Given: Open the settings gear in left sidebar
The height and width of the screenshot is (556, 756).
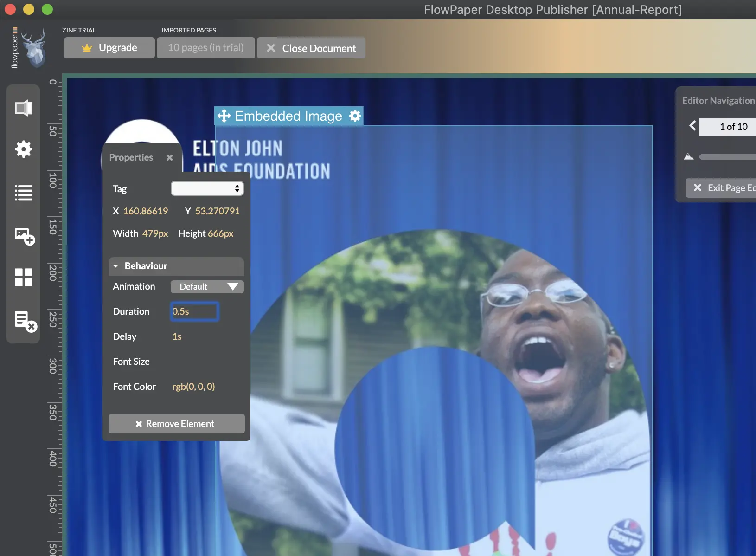Looking at the screenshot, I should [23, 149].
